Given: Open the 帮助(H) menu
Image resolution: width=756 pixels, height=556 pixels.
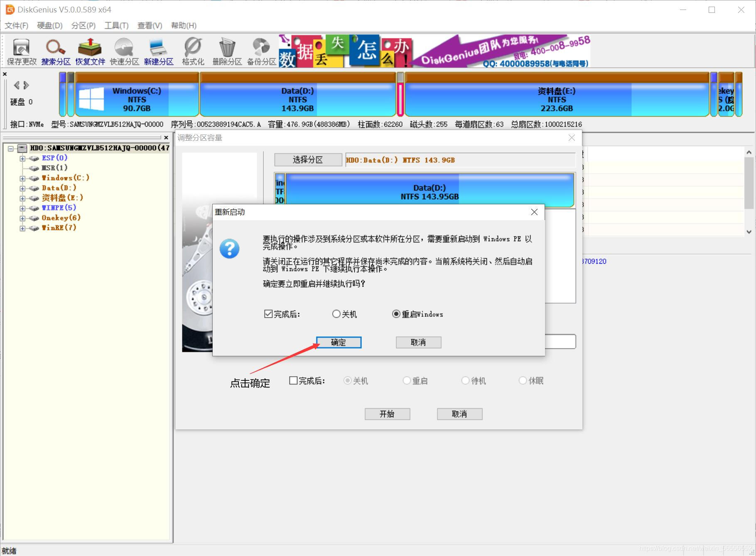Looking at the screenshot, I should coord(184,25).
